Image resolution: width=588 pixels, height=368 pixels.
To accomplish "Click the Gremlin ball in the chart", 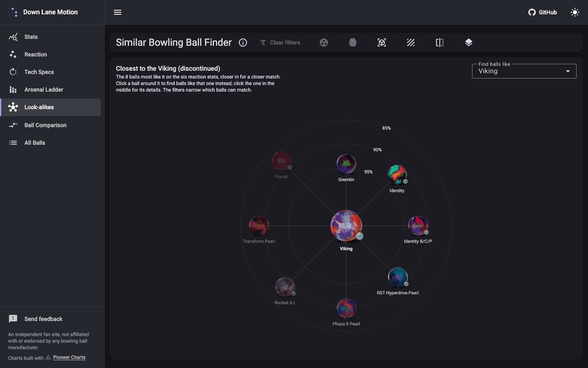I will (x=346, y=164).
